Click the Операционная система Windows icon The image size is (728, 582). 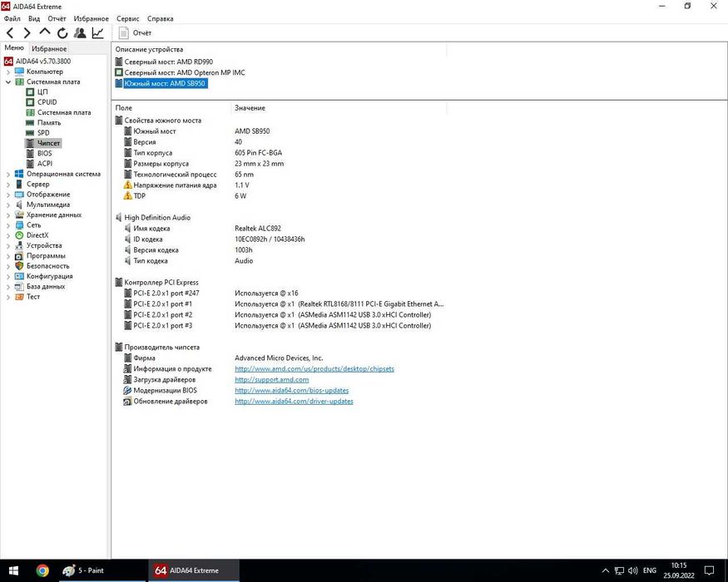tap(19, 174)
